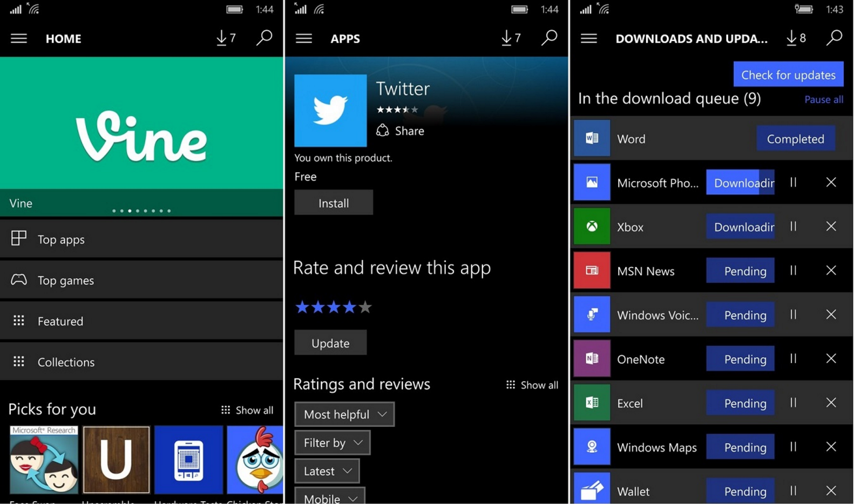Tap the Microsoft Photos app icon
Viewport: 854px width, 504px height.
pos(592,182)
